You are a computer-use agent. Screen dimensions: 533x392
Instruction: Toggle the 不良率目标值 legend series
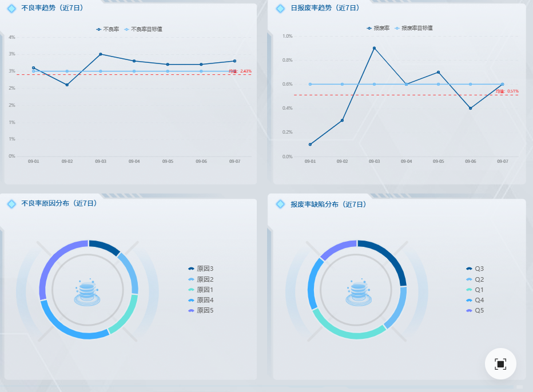point(144,29)
